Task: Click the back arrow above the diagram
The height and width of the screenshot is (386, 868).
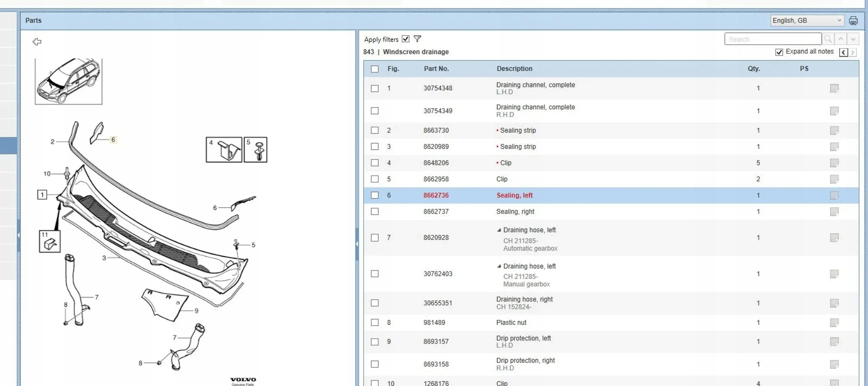Action: point(37,42)
